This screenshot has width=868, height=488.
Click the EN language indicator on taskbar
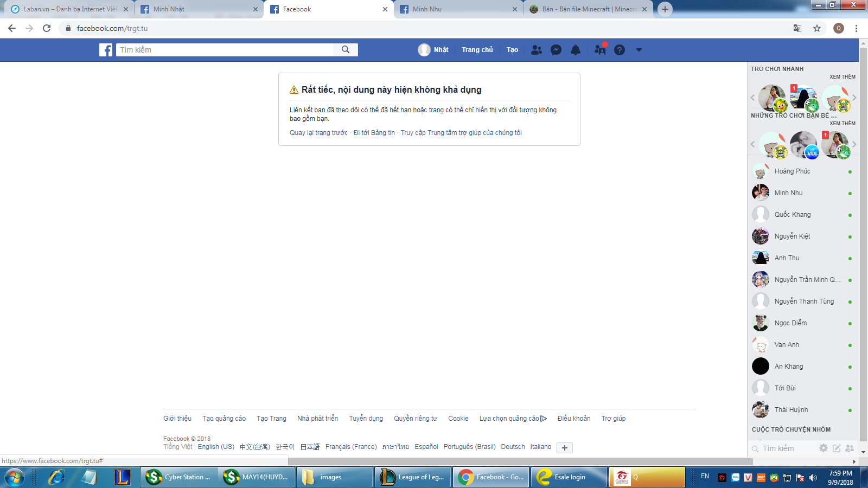[x=705, y=476]
